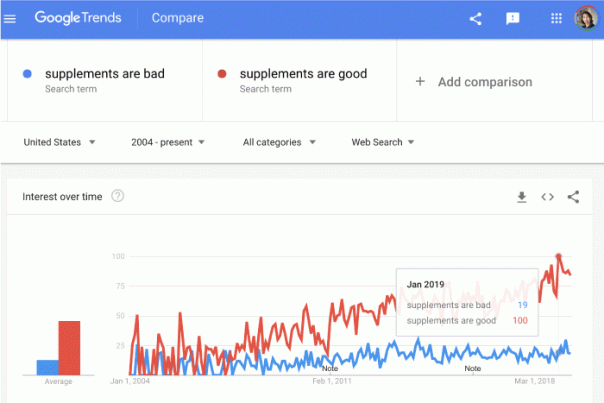Edit the 'supplements are bad' search term
The height and width of the screenshot is (403, 604).
[x=105, y=74]
